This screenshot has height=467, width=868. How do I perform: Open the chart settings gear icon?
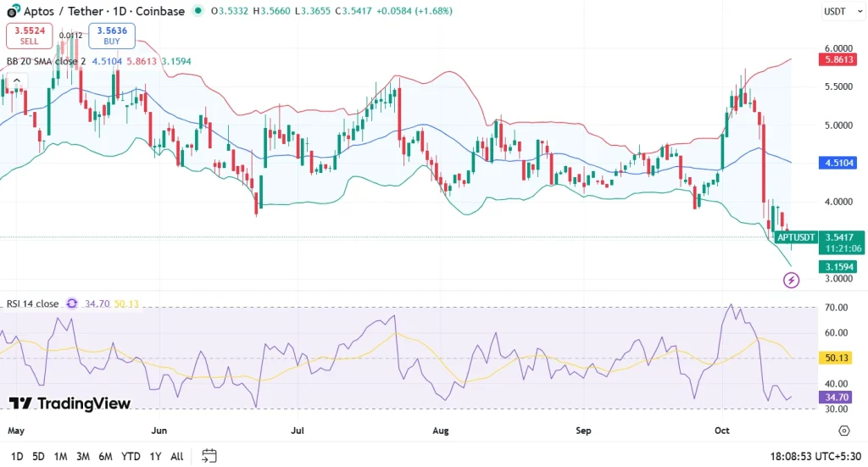pyautogui.click(x=844, y=431)
